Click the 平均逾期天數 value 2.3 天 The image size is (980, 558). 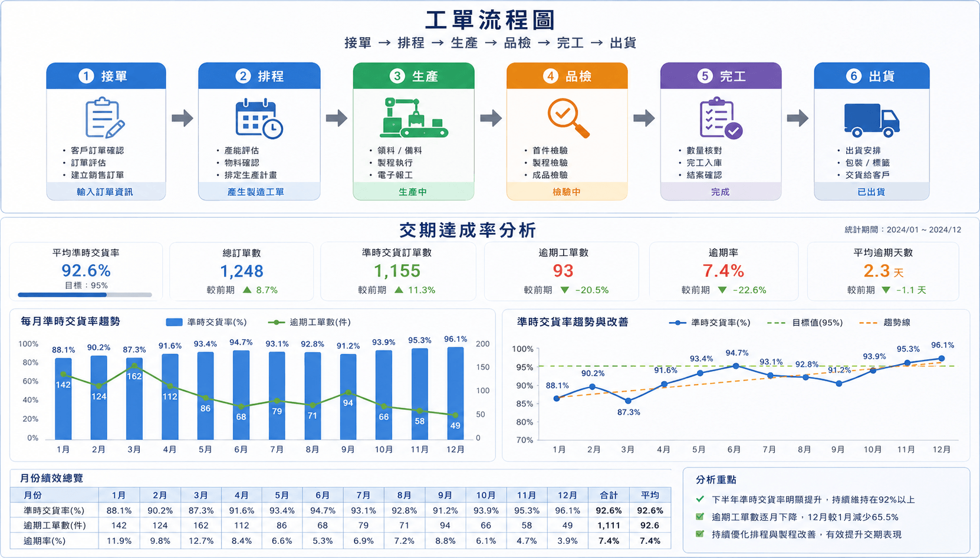(883, 271)
